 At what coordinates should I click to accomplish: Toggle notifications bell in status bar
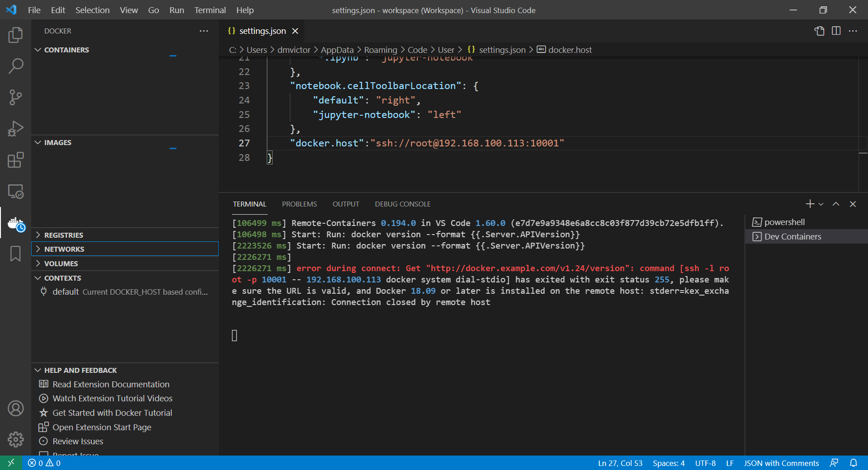(854, 463)
